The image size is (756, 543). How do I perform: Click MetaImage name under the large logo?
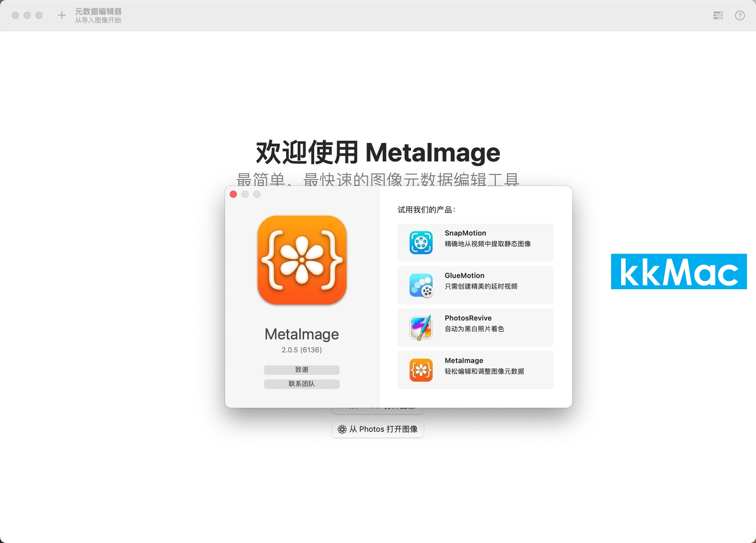(302, 334)
